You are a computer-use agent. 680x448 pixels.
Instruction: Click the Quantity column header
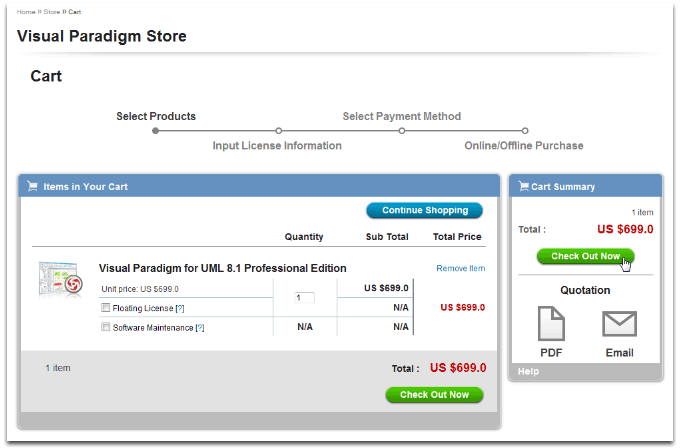pyautogui.click(x=304, y=237)
